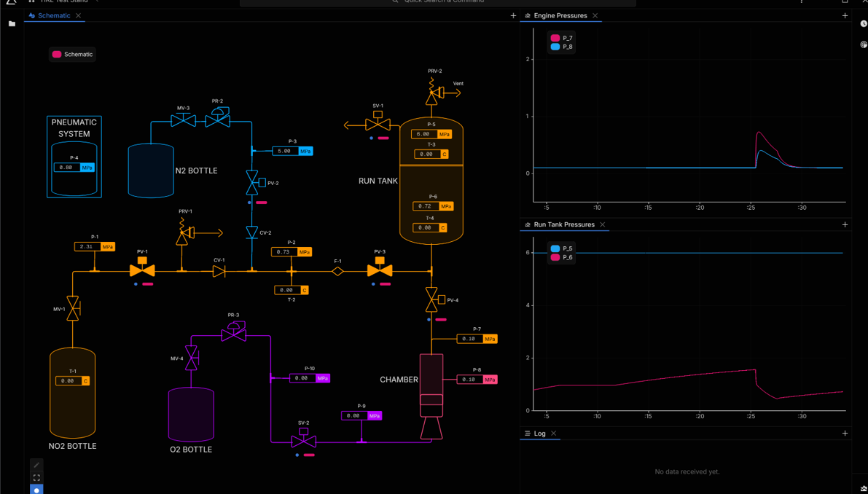The image size is (868, 494).
Task: Click the P-8 value display
Action: click(x=477, y=380)
